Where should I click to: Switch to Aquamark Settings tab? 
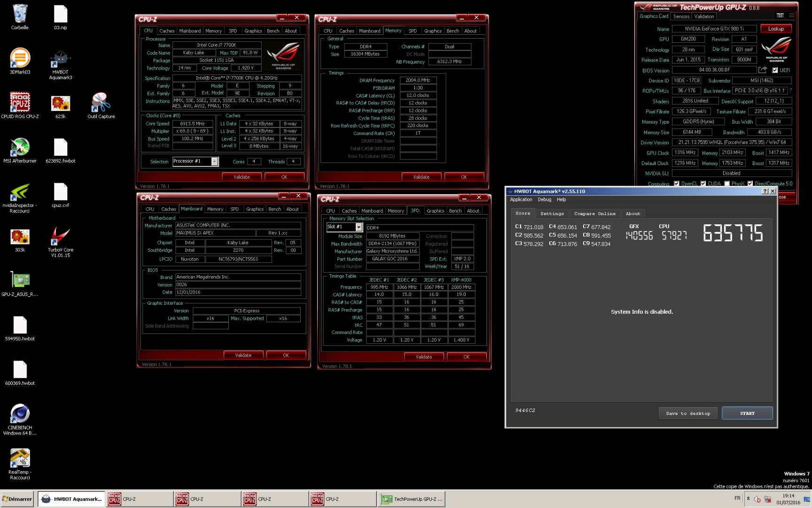pos(552,214)
